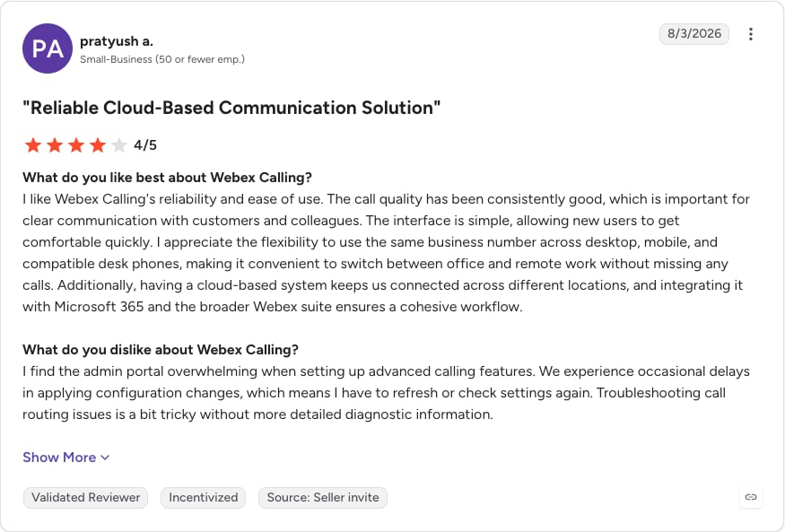Click the purple PA reviewer avatar
Viewport: 785px width, 532px height.
pos(48,48)
